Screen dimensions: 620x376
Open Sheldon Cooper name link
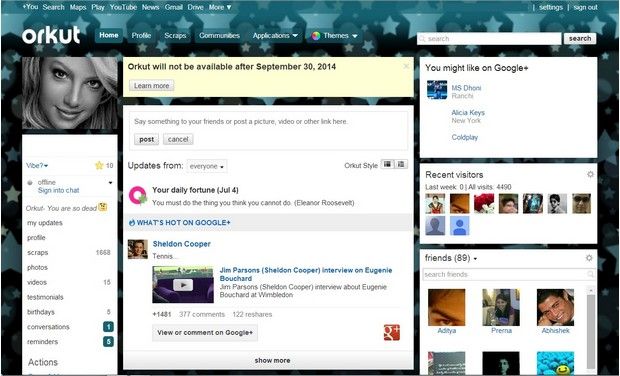tap(181, 244)
